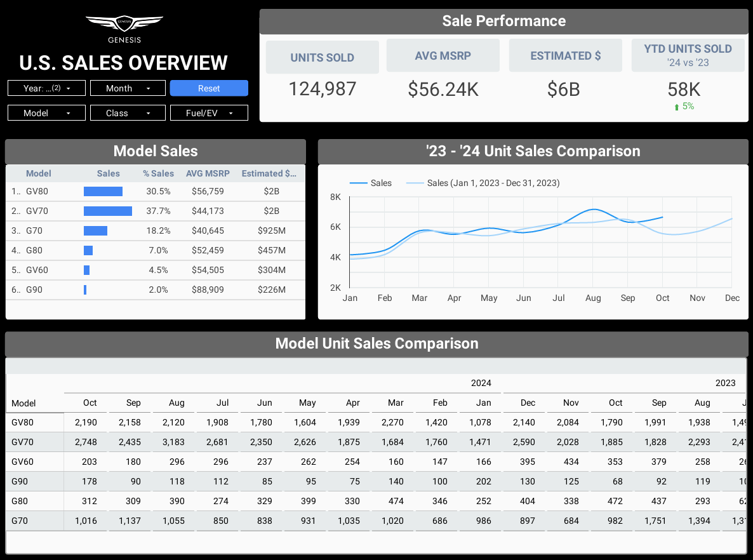Image resolution: width=753 pixels, height=560 pixels.
Task: Select G90 row in Model Sales table
Action: [x=156, y=290]
